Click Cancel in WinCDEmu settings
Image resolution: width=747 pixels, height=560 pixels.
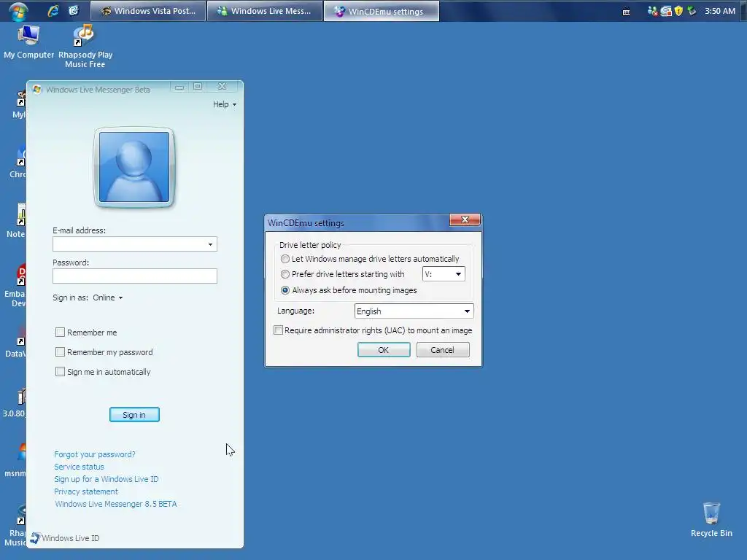tap(443, 350)
